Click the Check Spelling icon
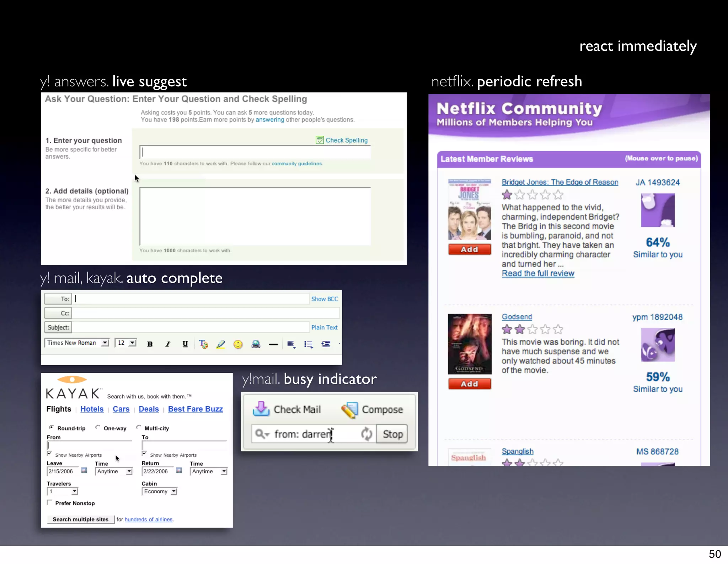This screenshot has height=564, width=728. (x=320, y=140)
